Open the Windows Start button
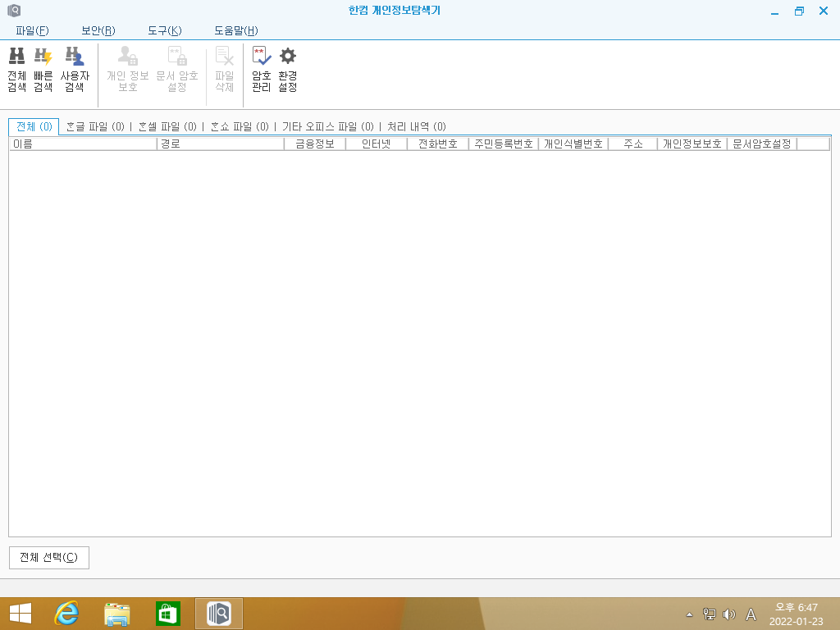840x630 pixels. click(x=21, y=614)
